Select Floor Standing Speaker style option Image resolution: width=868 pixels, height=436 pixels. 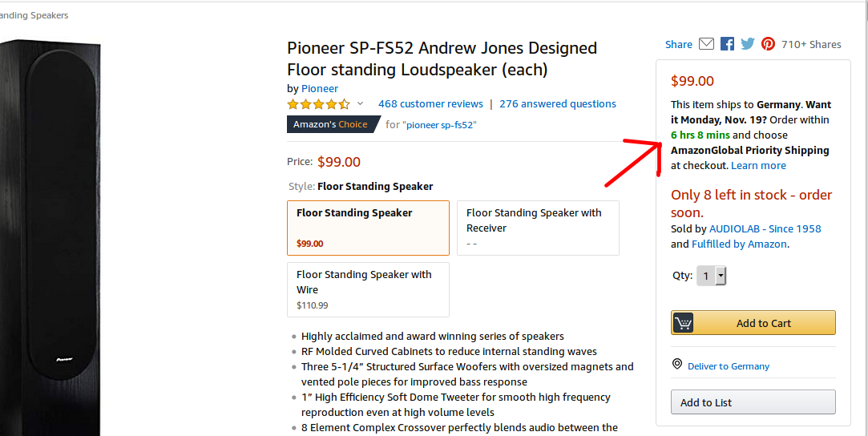pos(368,228)
